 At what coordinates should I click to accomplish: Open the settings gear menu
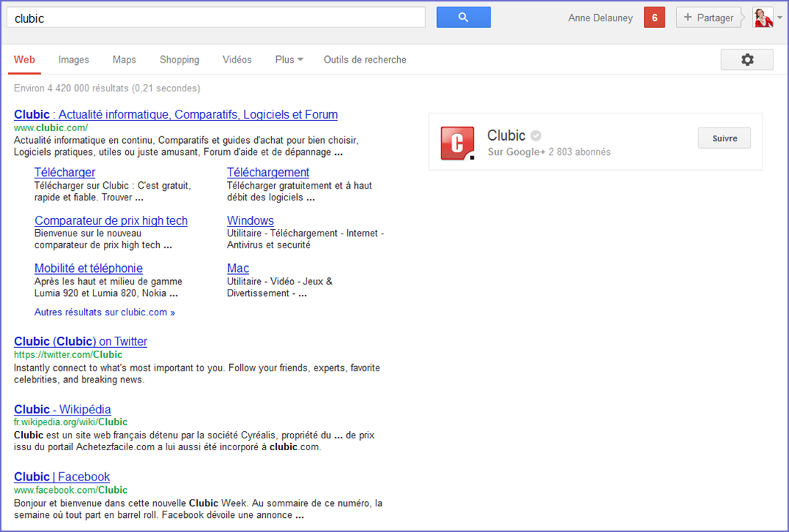pos(747,60)
